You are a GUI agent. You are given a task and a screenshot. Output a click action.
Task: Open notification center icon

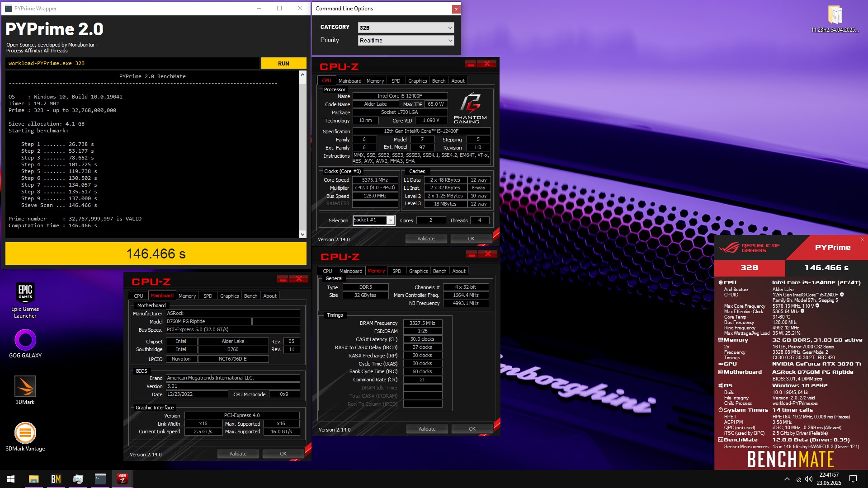pyautogui.click(x=853, y=479)
